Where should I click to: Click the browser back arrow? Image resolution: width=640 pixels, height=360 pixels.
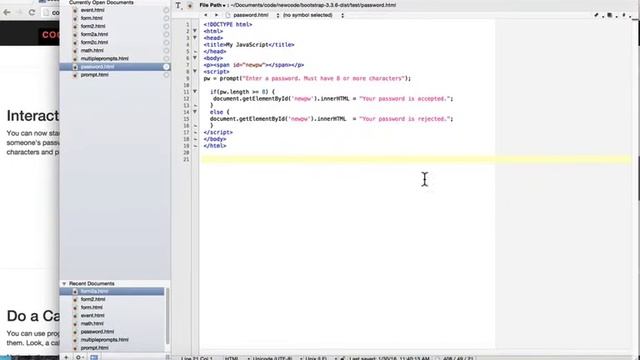pos(7,12)
